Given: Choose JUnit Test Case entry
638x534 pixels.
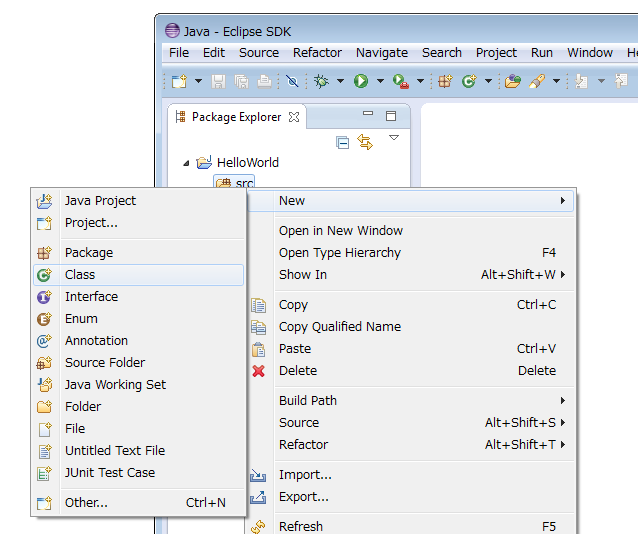Looking at the screenshot, I should 139,473.
